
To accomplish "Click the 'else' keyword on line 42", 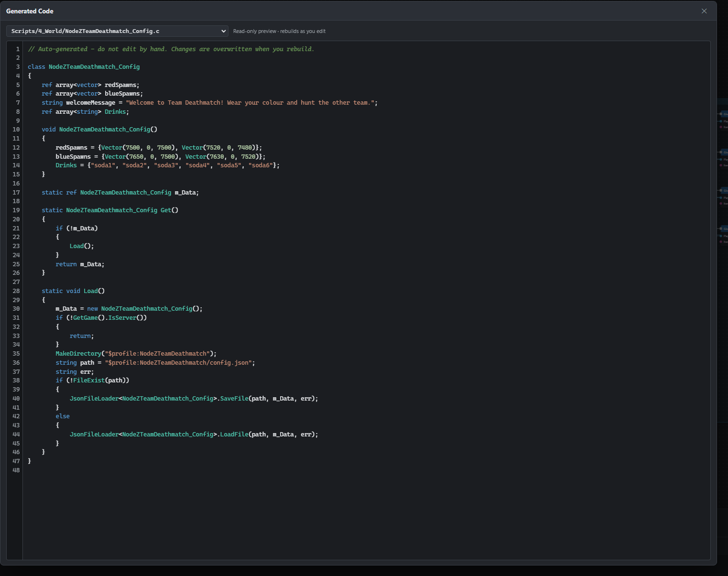I will coord(63,416).
